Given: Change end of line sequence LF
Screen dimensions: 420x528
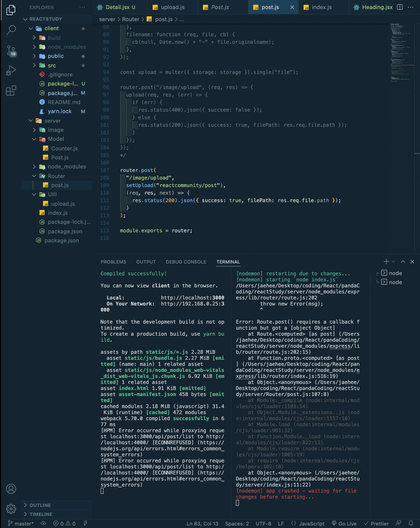Looking at the screenshot, I should pos(281,523).
